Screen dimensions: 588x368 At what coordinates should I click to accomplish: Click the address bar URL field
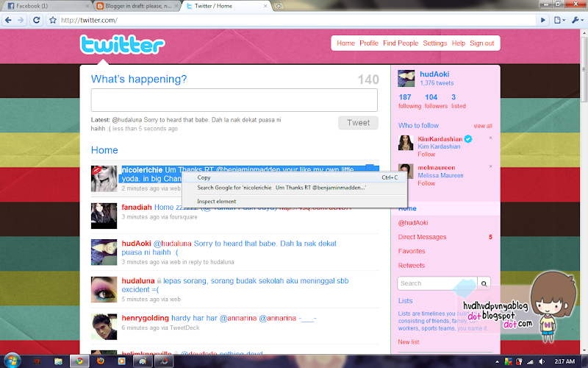click(298, 20)
